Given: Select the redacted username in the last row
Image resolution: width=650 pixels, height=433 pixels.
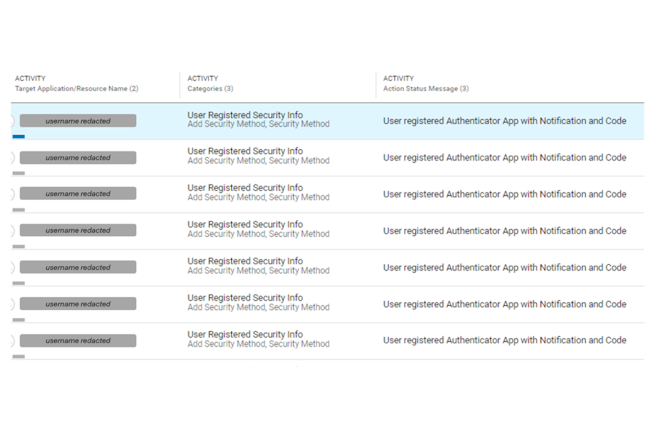Looking at the screenshot, I should [x=78, y=341].
